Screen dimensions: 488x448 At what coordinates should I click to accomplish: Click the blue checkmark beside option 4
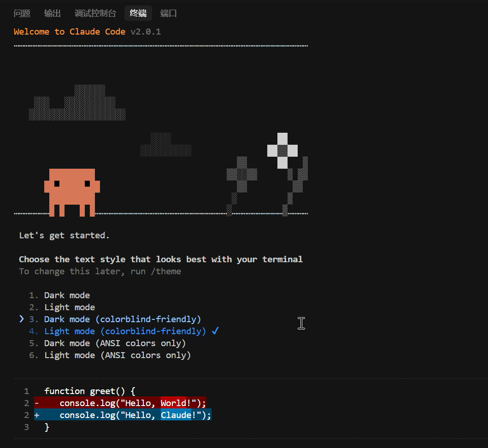(215, 331)
